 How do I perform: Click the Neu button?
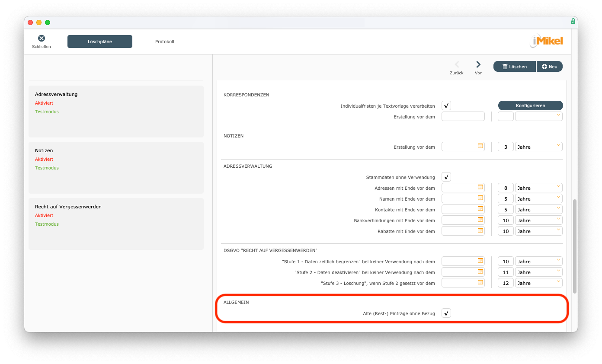pos(549,67)
